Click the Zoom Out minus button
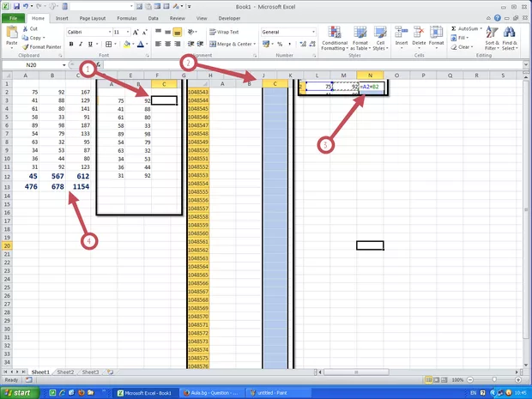Viewport: 532px width, 399px height. [470, 380]
